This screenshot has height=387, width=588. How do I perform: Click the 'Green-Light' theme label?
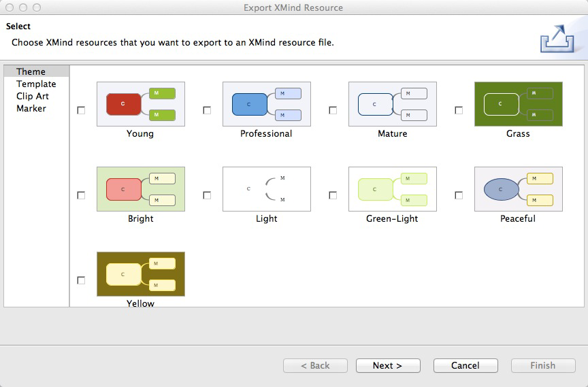coord(392,219)
